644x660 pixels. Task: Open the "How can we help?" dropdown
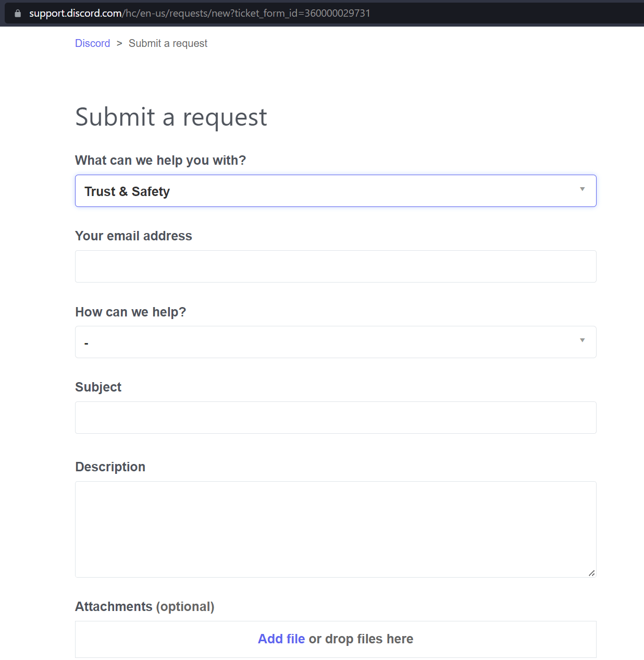point(336,342)
